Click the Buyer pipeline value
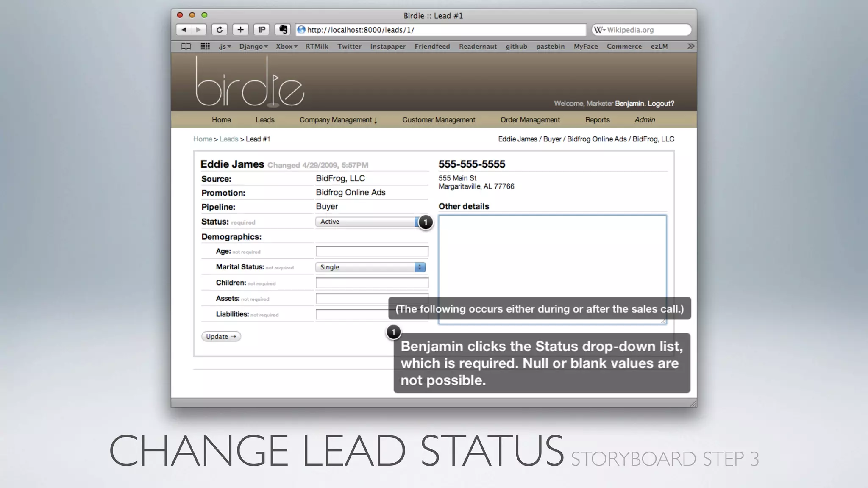 coord(327,206)
